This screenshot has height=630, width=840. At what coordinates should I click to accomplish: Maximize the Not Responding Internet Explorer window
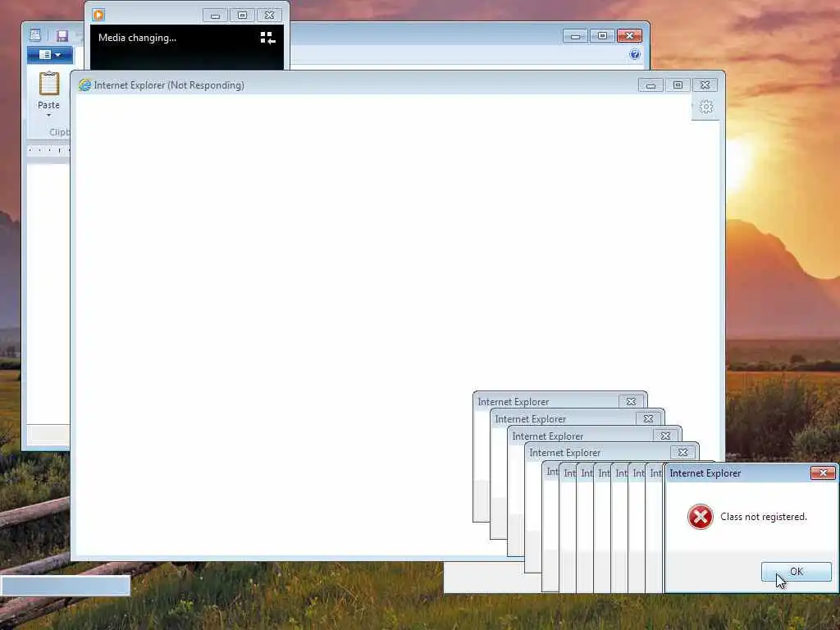(x=678, y=85)
